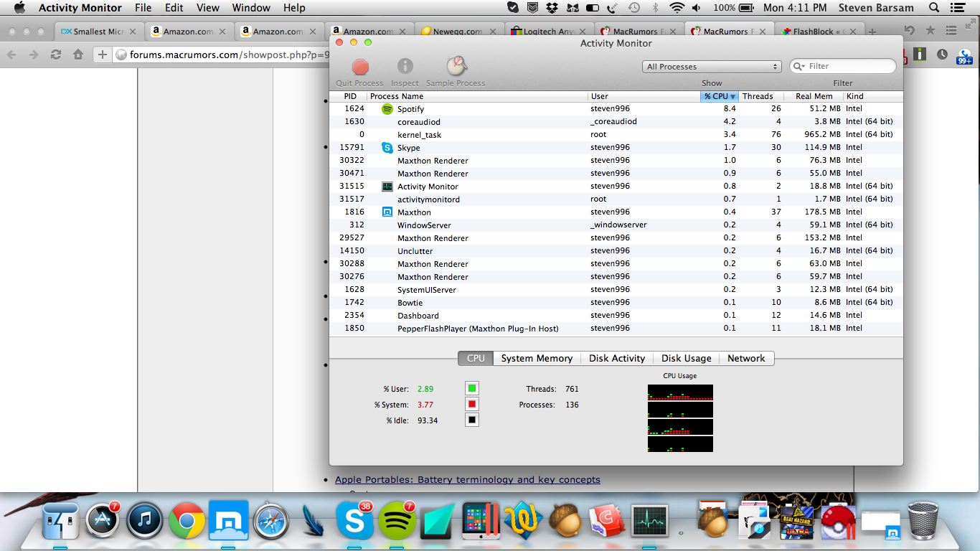Click the green % User color swatch
Image resolution: width=980 pixels, height=551 pixels.
coord(472,389)
